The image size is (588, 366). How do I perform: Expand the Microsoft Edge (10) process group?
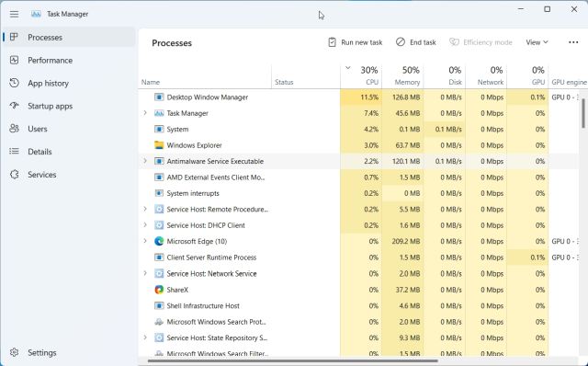145,241
